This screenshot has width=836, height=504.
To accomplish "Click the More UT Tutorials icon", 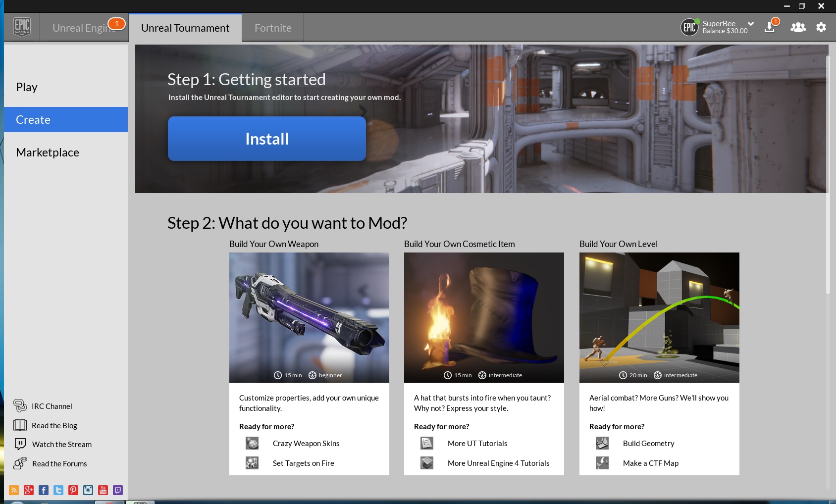I will 427,443.
